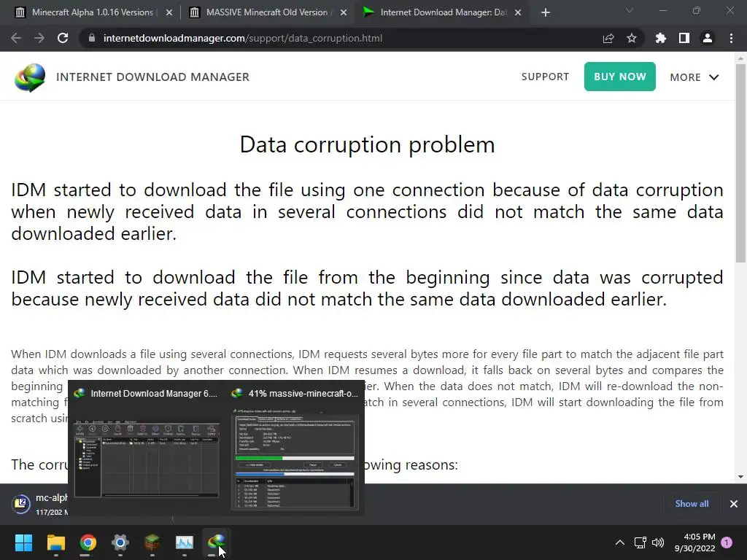The width and height of the screenshot is (747, 560).
Task: Bookmark this page with the star icon
Action: coord(632,38)
